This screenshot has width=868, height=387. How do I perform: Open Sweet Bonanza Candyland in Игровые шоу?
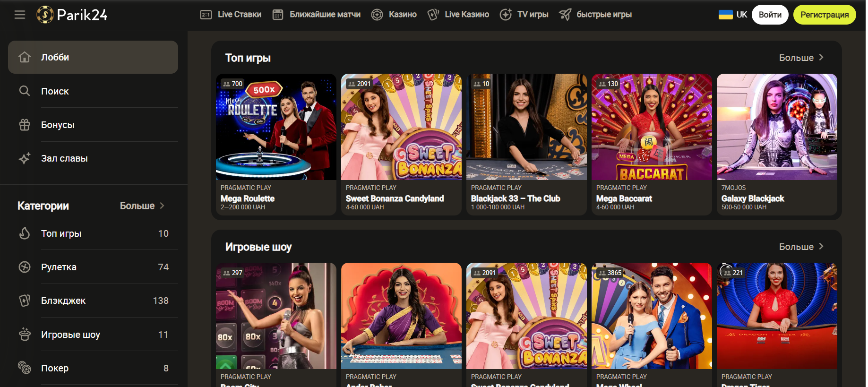point(526,316)
